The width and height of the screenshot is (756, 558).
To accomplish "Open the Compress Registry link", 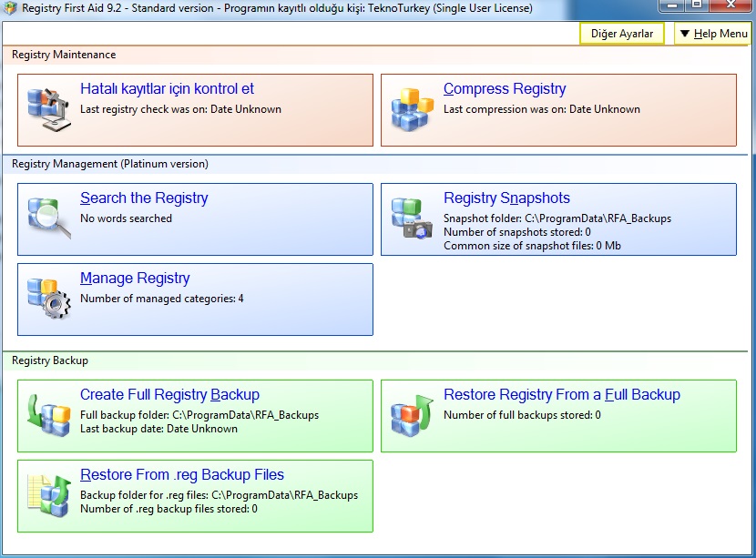I will [x=505, y=89].
